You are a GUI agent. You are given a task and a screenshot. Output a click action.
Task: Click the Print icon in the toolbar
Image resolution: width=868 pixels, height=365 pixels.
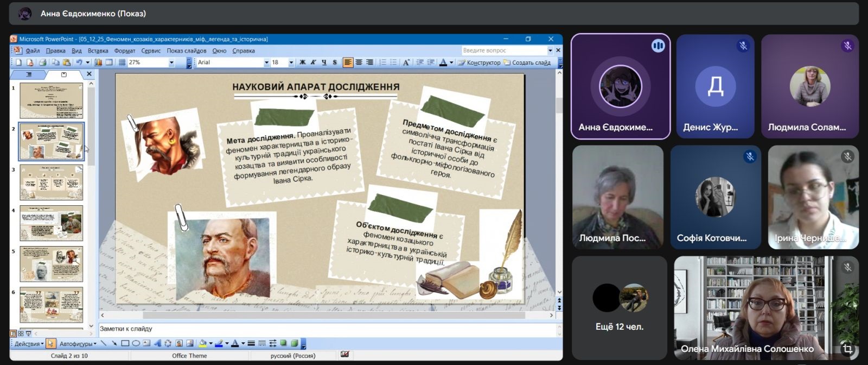[x=42, y=62]
